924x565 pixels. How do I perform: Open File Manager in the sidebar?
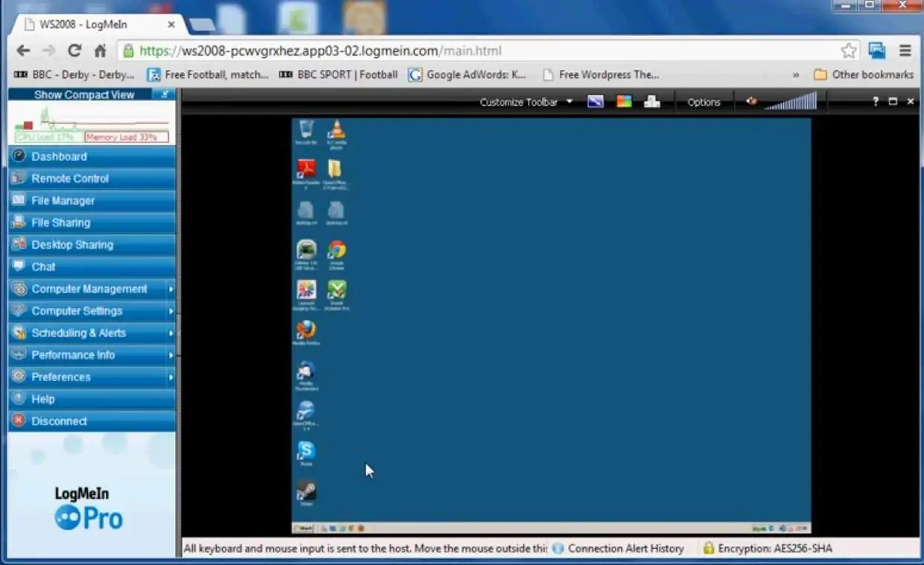click(92, 200)
